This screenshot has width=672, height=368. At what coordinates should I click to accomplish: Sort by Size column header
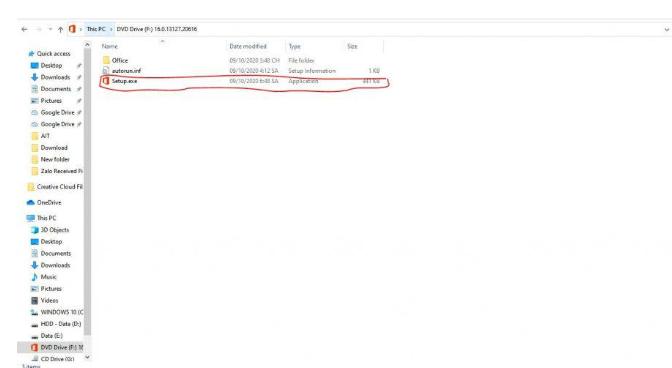click(x=352, y=46)
